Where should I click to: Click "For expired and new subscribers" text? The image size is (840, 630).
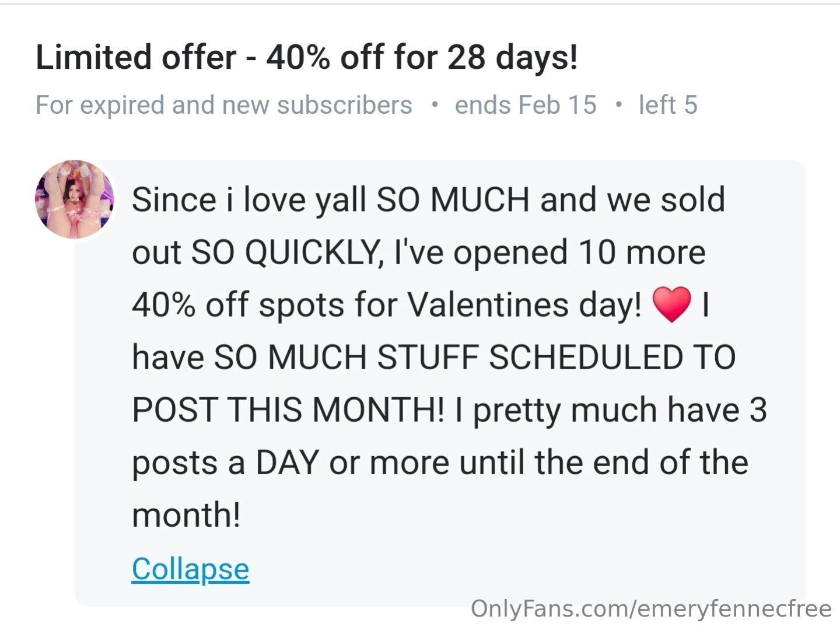(x=223, y=105)
